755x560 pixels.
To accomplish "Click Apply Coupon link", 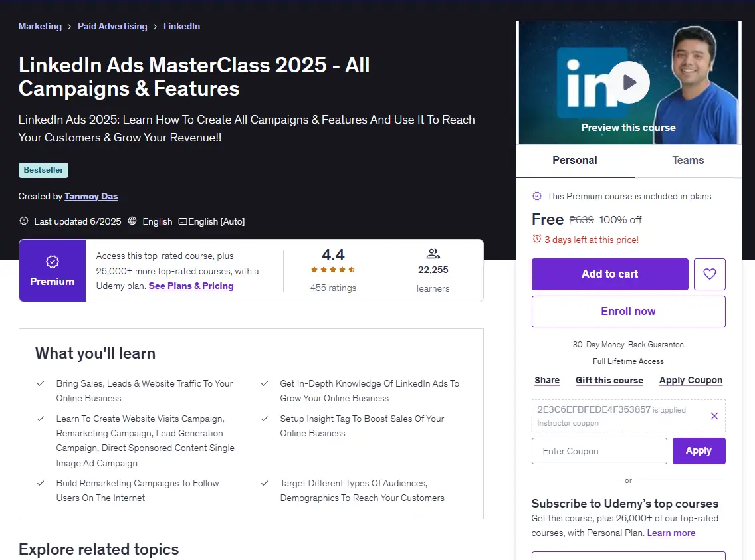I will 691,380.
